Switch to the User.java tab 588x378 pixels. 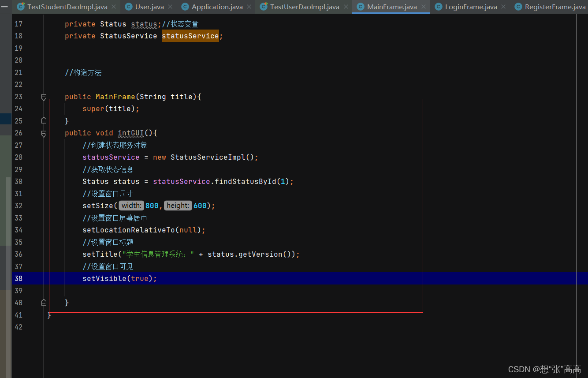tap(149, 7)
